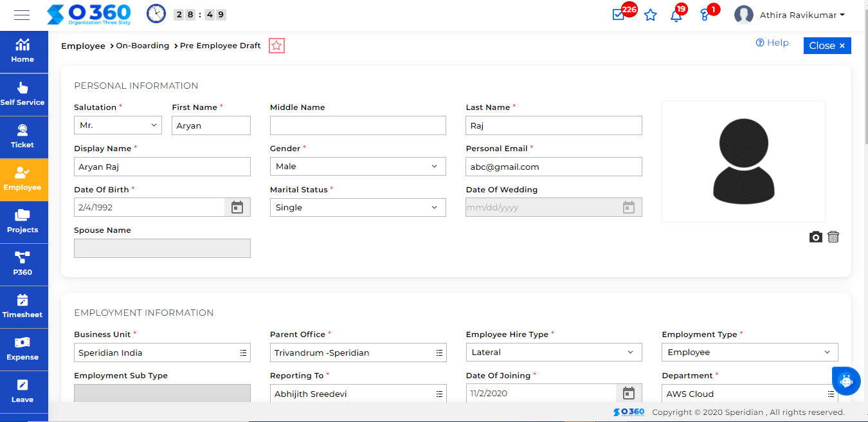Open the Marital Status dropdown
The height and width of the screenshot is (422, 868).
[x=357, y=207]
